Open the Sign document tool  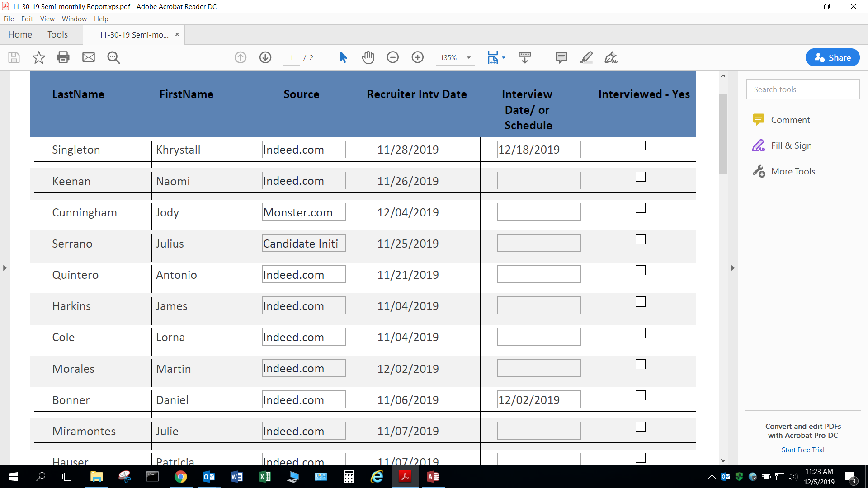(x=611, y=57)
